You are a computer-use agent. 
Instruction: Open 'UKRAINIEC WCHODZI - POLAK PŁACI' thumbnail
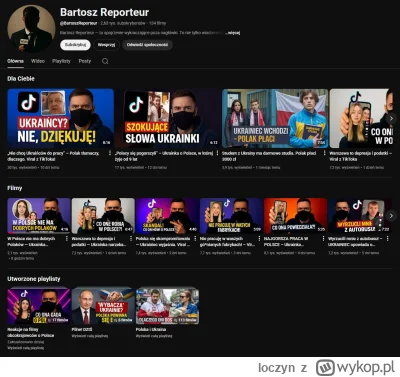point(275,118)
